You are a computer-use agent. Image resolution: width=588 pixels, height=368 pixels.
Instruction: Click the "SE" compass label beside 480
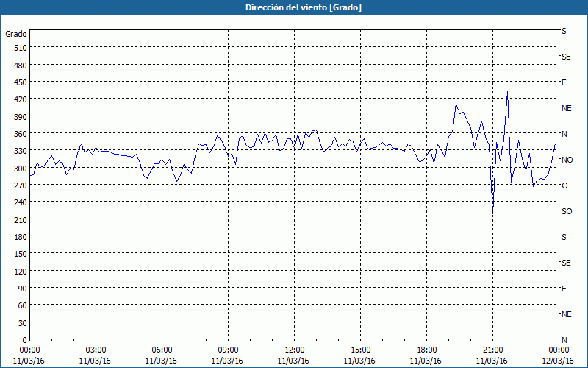[566, 57]
